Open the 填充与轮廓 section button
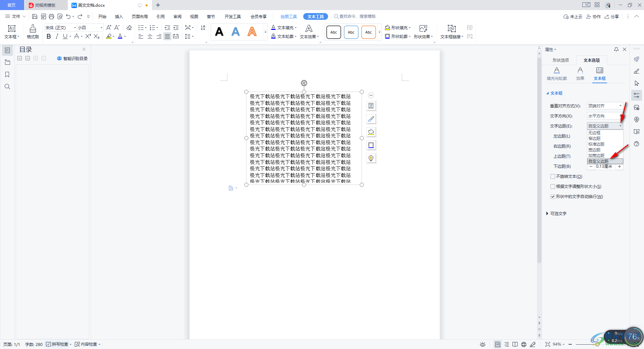The height and width of the screenshot is (349, 644). [557, 74]
